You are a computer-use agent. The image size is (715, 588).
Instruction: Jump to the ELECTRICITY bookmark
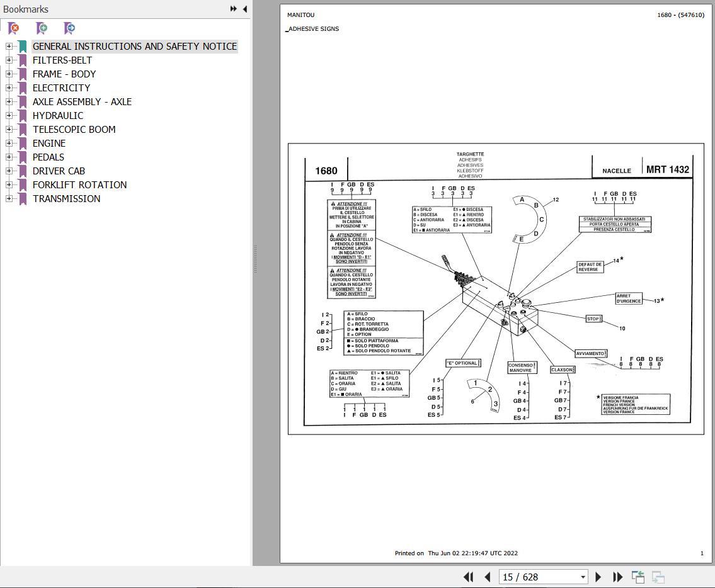click(61, 88)
